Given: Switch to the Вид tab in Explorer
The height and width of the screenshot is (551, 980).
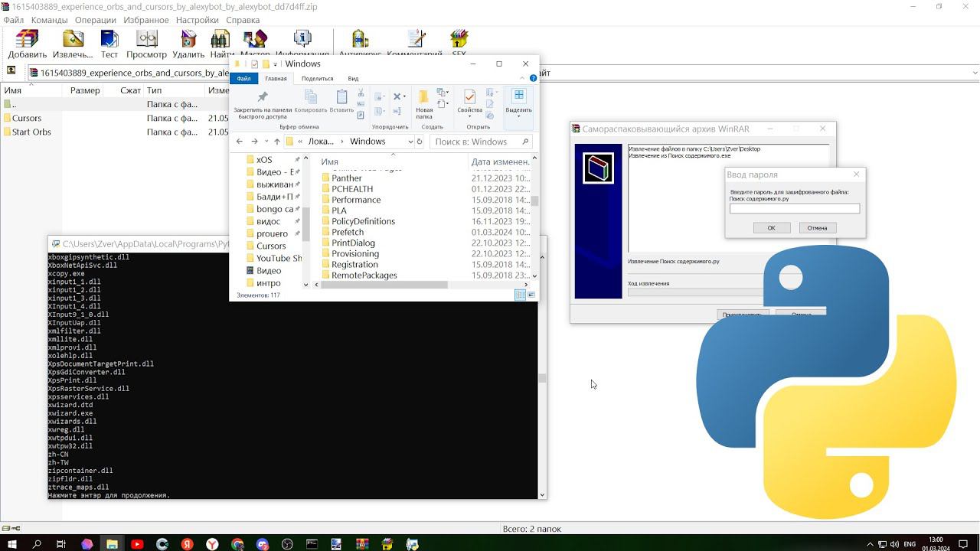Looking at the screenshot, I should pyautogui.click(x=353, y=78).
